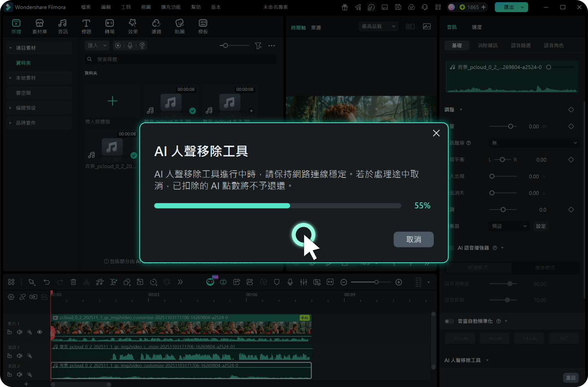Select the 資料夾 folder

[23, 63]
